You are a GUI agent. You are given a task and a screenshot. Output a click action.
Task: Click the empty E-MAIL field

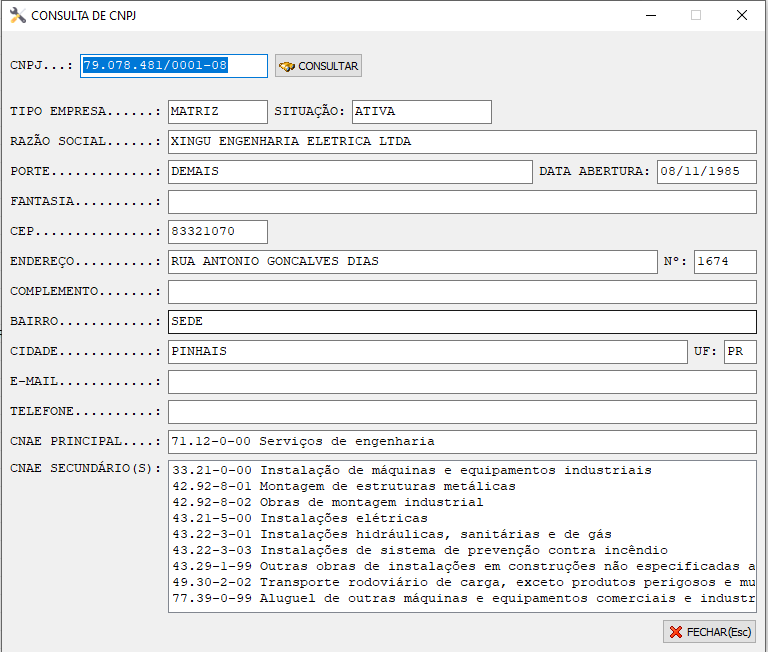point(462,382)
